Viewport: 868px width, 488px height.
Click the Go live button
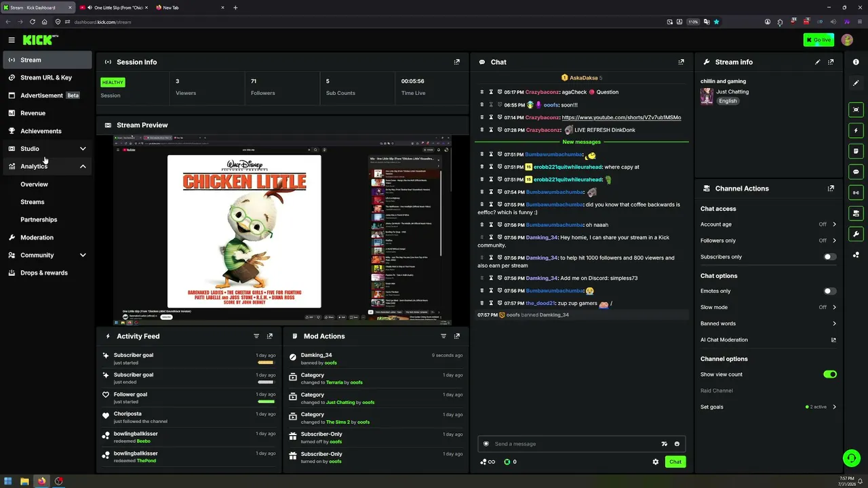tap(818, 40)
